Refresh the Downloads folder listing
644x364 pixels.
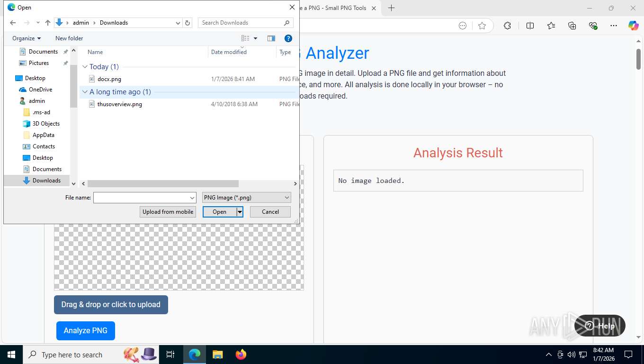coord(188,23)
